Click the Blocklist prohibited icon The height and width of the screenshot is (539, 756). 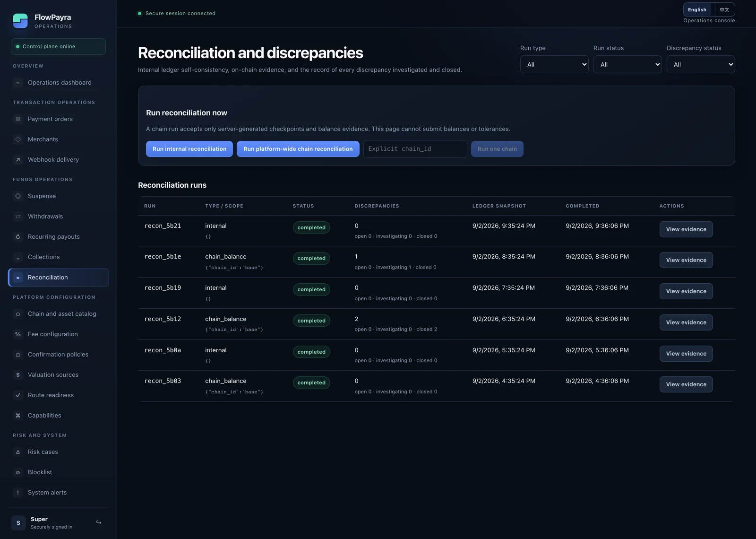pos(18,472)
